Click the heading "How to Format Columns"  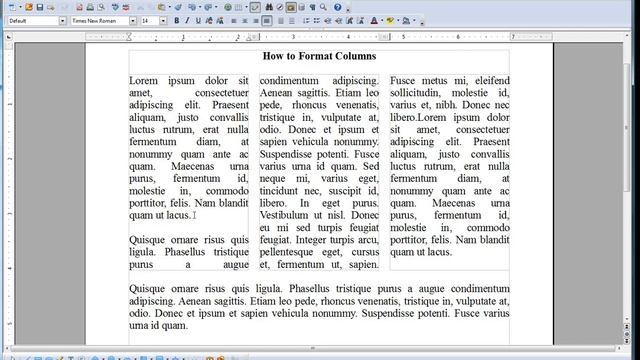click(x=319, y=56)
